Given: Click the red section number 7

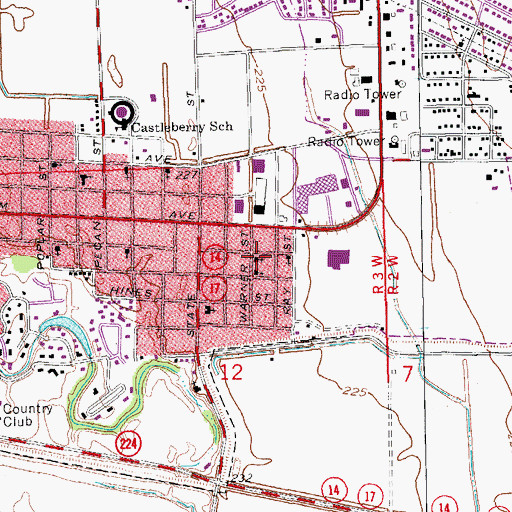Looking at the screenshot, I should click(408, 373).
